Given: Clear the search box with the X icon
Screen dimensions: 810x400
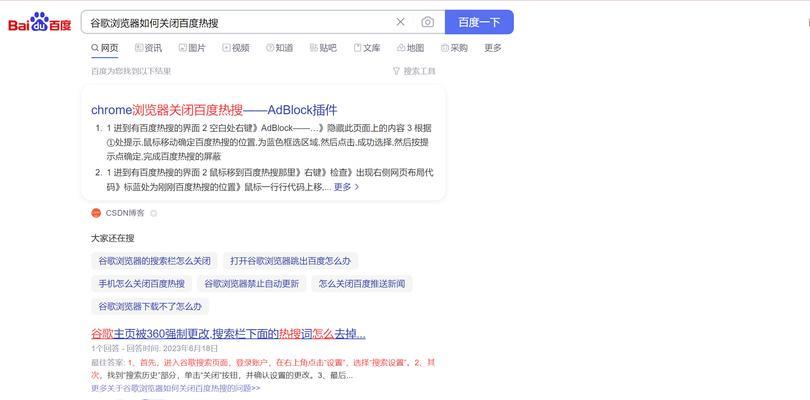Looking at the screenshot, I should click(400, 22).
